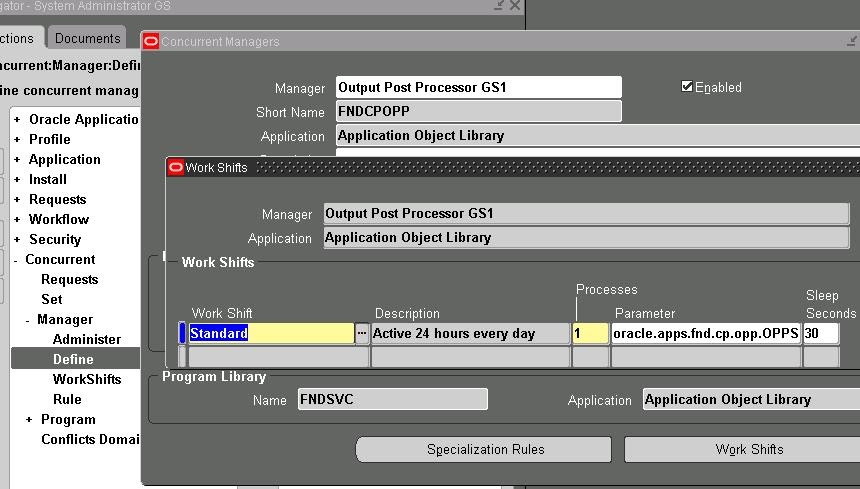Collapse the Manager tree node

27,320
